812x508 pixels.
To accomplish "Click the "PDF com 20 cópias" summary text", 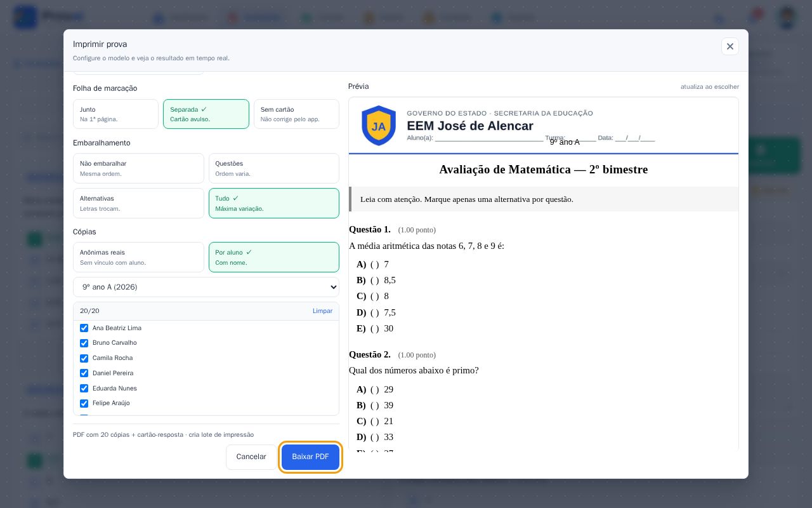I will (x=163, y=435).
